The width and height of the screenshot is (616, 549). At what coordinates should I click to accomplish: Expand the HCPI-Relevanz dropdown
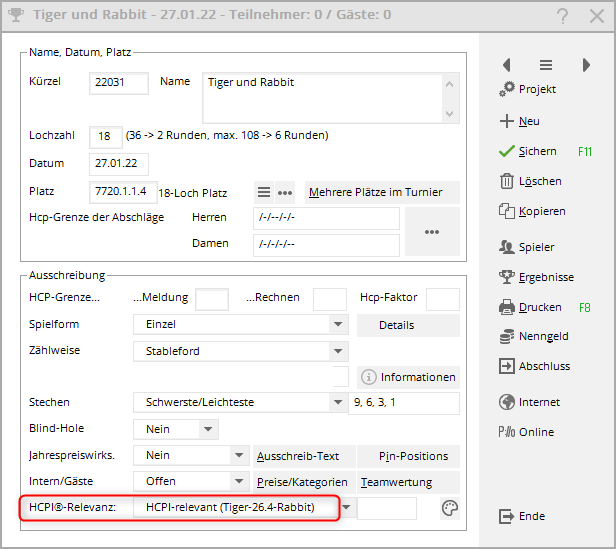tap(346, 508)
